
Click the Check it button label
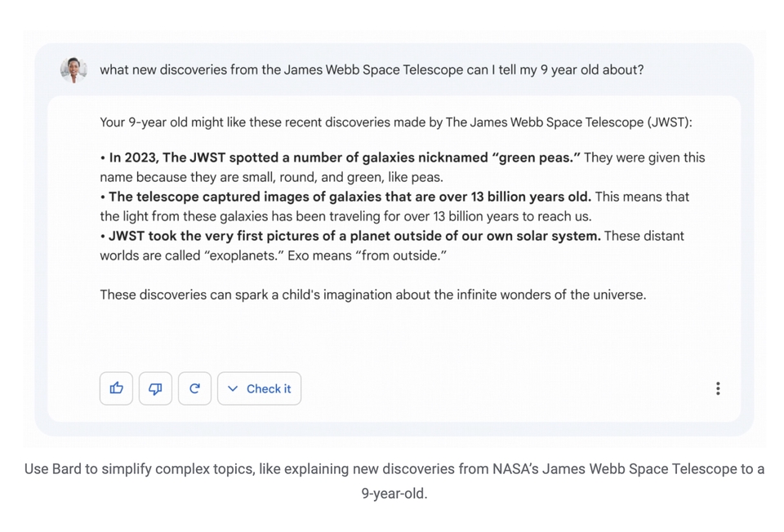click(269, 388)
